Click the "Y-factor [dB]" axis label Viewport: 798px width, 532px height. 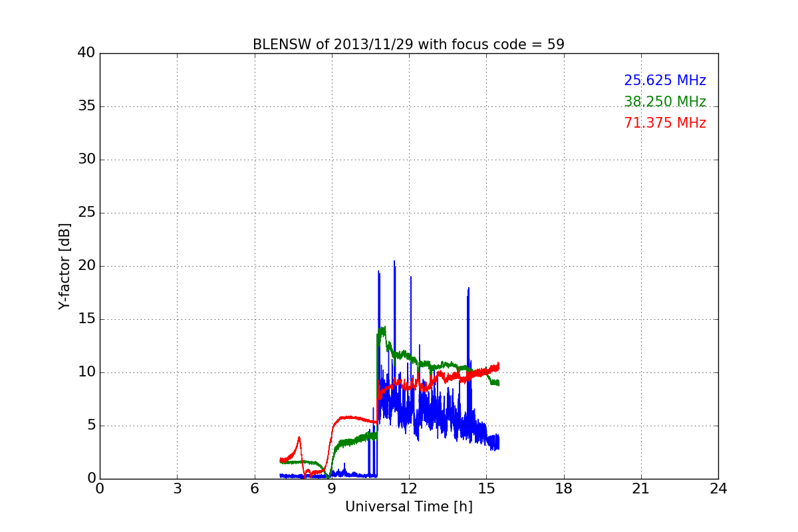tap(65, 266)
